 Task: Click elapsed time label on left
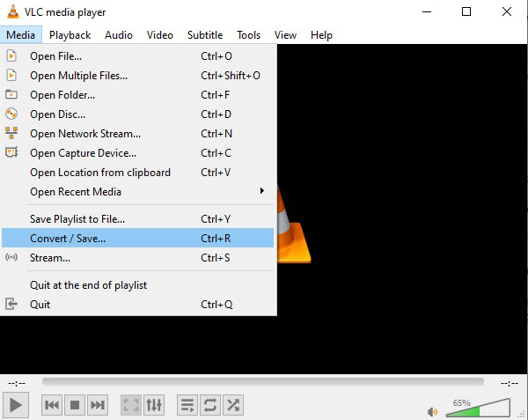coord(17,383)
